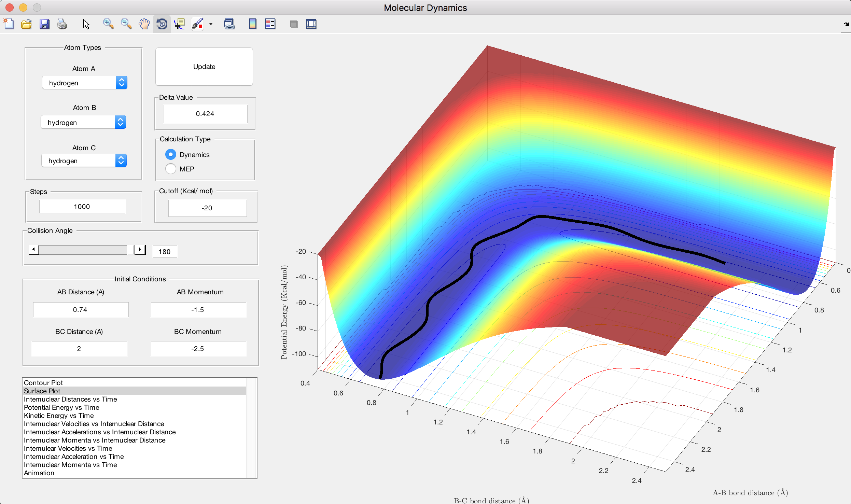Toggle the Rotate 3D tool
This screenshot has height=504, width=851.
click(x=162, y=24)
